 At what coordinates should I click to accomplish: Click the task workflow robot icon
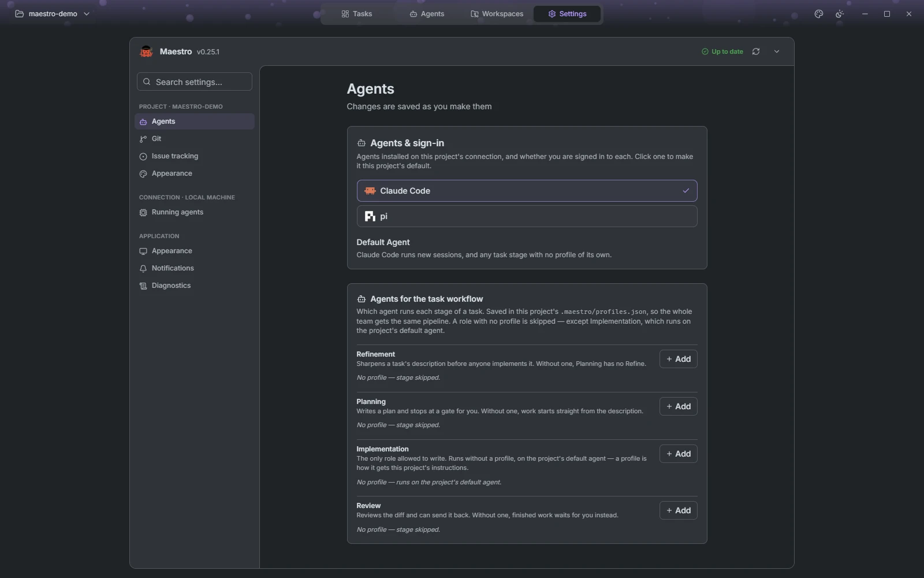[x=362, y=299]
